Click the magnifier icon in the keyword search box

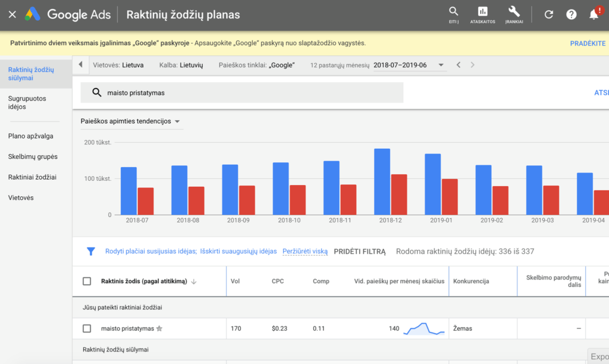click(96, 92)
